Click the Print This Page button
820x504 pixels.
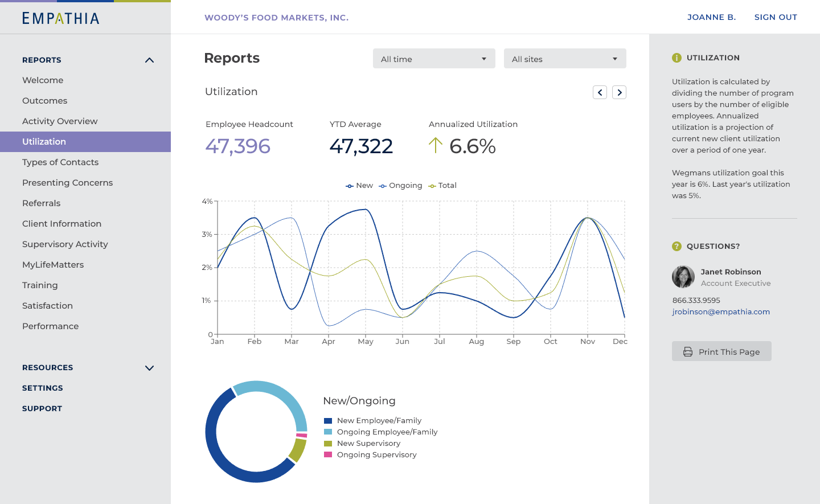click(x=721, y=351)
